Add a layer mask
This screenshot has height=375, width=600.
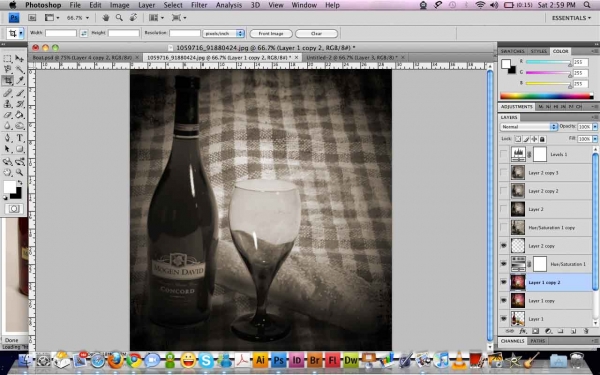pyautogui.click(x=535, y=331)
